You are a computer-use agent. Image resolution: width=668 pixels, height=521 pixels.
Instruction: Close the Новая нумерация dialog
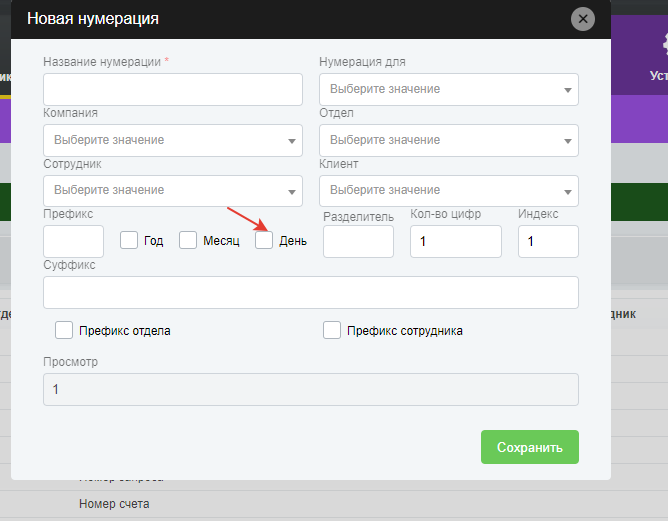(582, 19)
